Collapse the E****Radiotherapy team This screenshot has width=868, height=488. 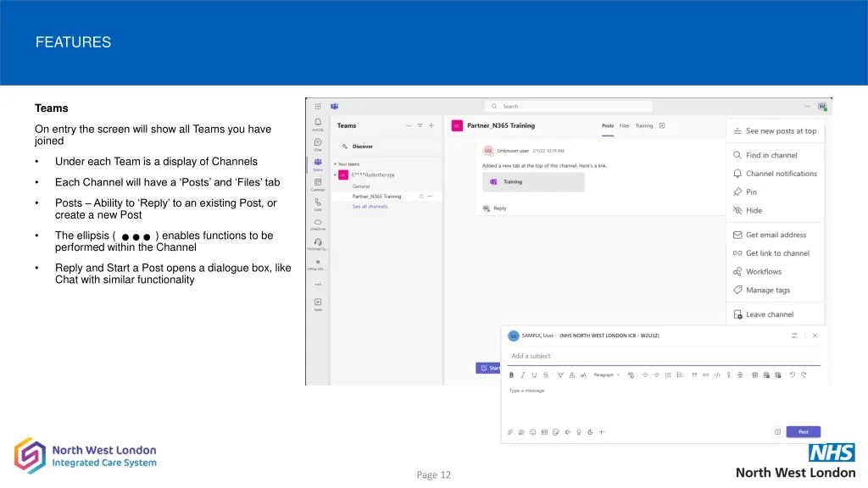[335, 175]
